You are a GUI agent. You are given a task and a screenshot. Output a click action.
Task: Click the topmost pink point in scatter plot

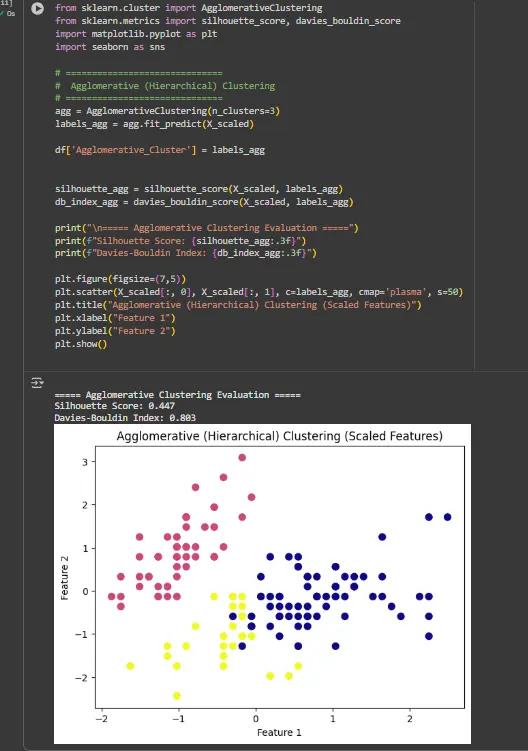[x=242, y=457]
